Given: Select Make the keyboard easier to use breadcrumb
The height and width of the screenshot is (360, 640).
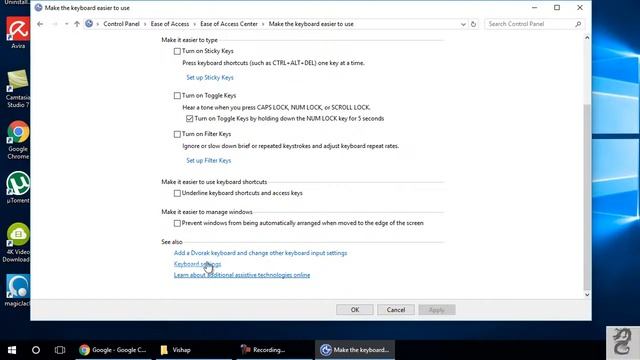Looking at the screenshot, I should click(x=311, y=24).
